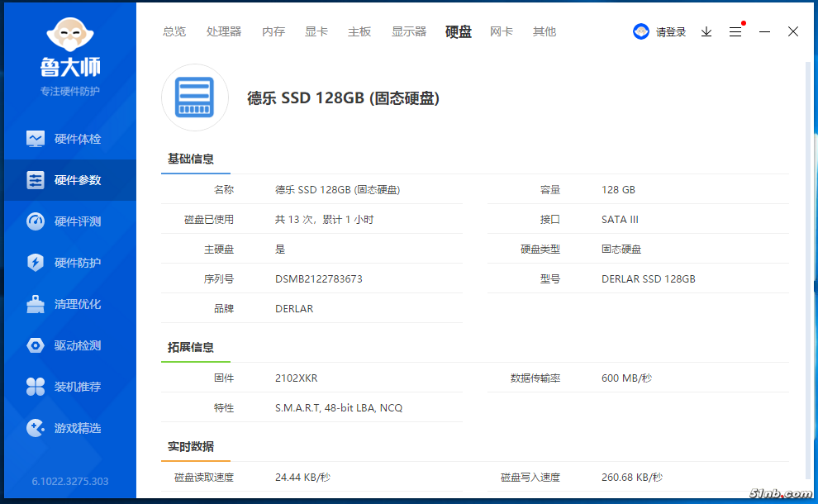Click the 鲁大师 logo avatar

pyautogui.click(x=69, y=33)
